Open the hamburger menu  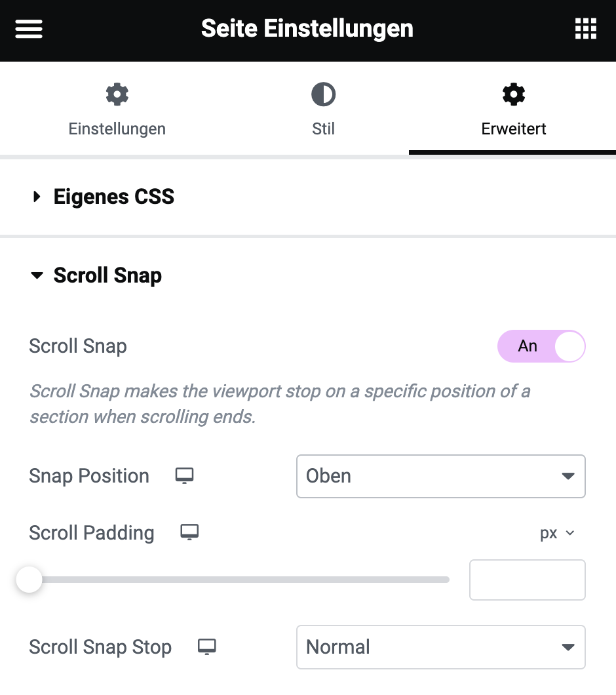coord(29,29)
